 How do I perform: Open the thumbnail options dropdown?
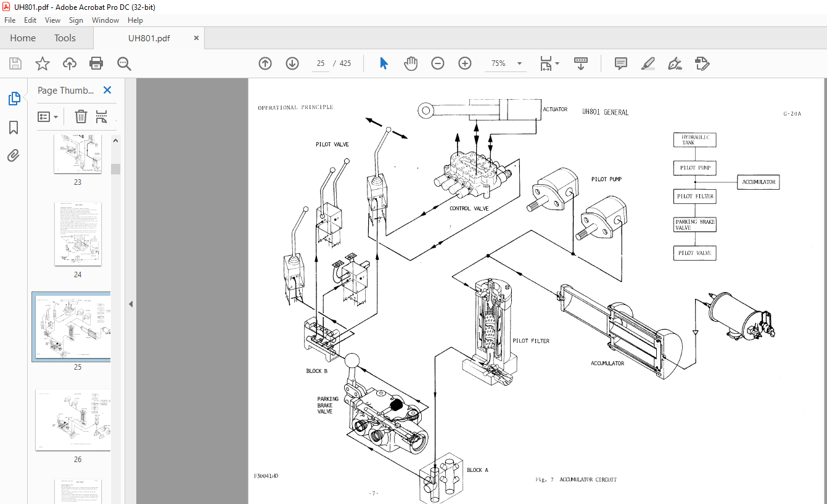pos(48,116)
